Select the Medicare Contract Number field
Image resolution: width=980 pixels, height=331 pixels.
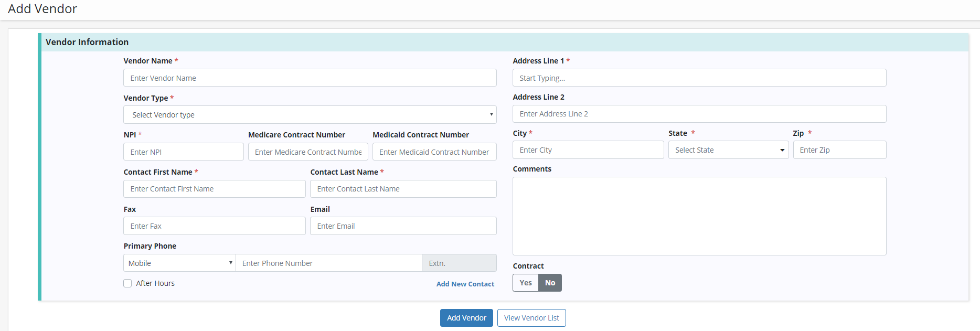point(308,152)
